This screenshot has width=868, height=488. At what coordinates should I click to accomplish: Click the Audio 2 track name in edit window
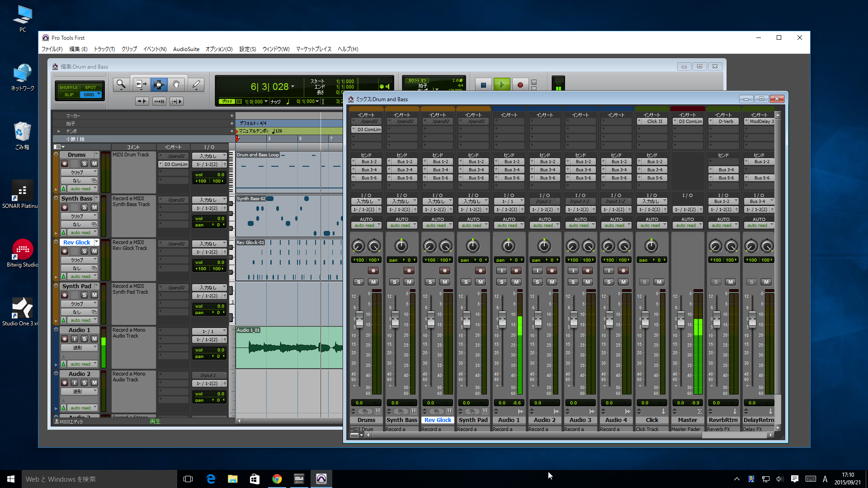tap(79, 374)
